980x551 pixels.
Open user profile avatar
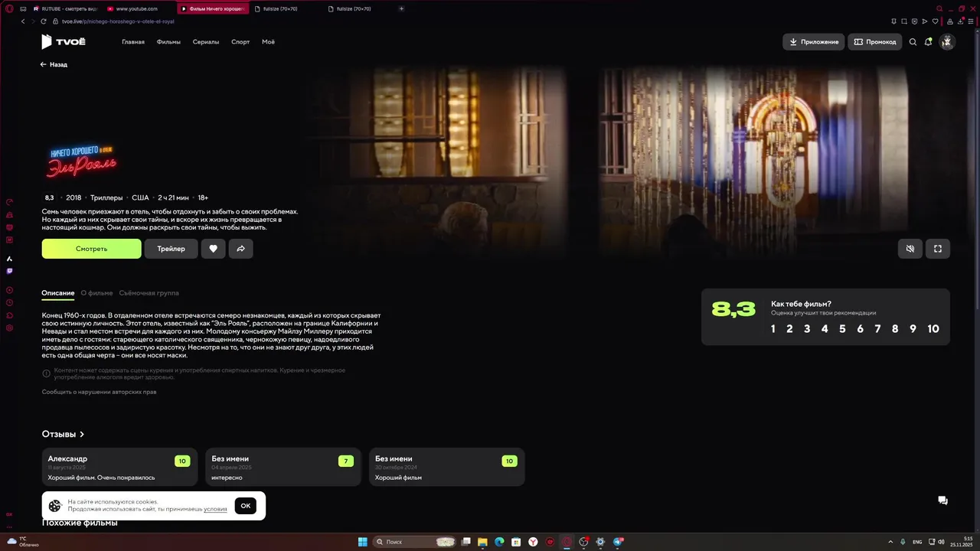947,42
